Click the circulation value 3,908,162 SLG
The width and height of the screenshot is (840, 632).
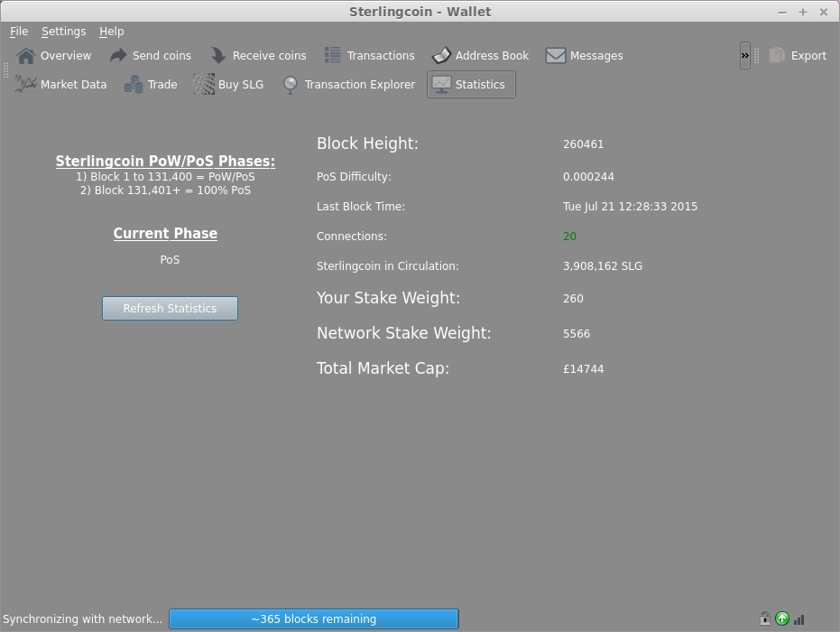[602, 266]
